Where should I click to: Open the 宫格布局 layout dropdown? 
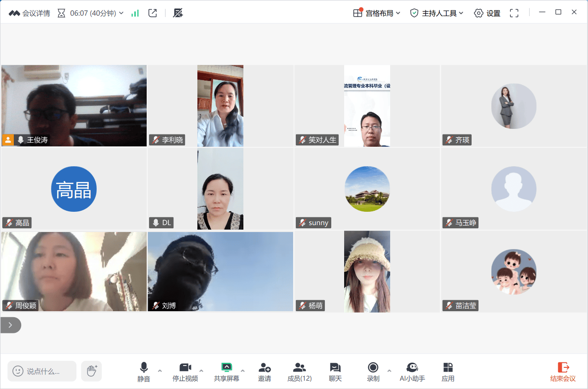(x=377, y=13)
